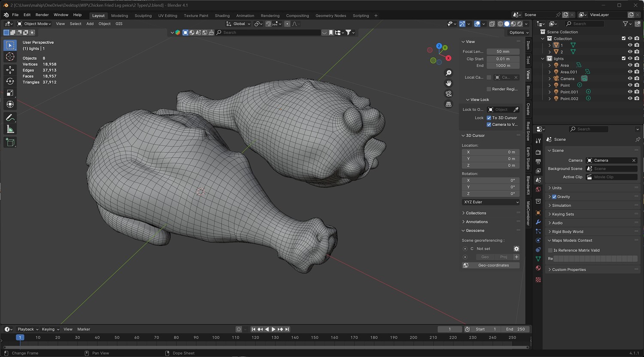This screenshot has height=357, width=644.
Task: Click the Geo-coordinates button
Action: pos(493,265)
